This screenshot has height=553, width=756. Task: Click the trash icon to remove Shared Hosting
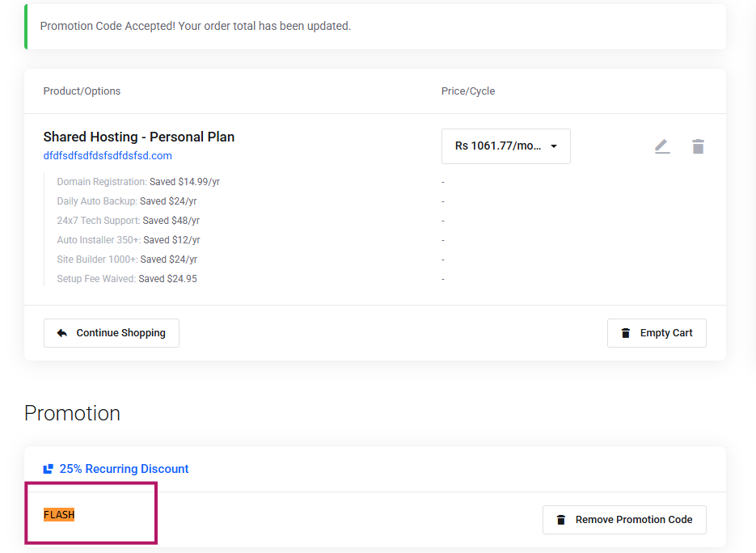[x=698, y=146]
